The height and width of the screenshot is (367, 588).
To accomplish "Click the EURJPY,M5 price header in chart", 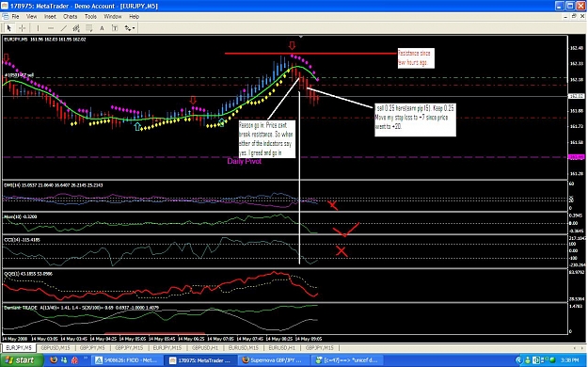I will (45, 39).
